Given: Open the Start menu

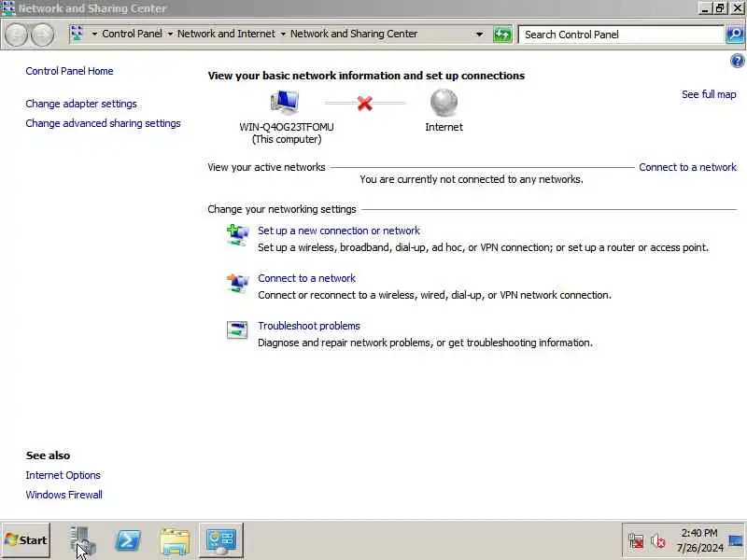Looking at the screenshot, I should click(x=26, y=540).
